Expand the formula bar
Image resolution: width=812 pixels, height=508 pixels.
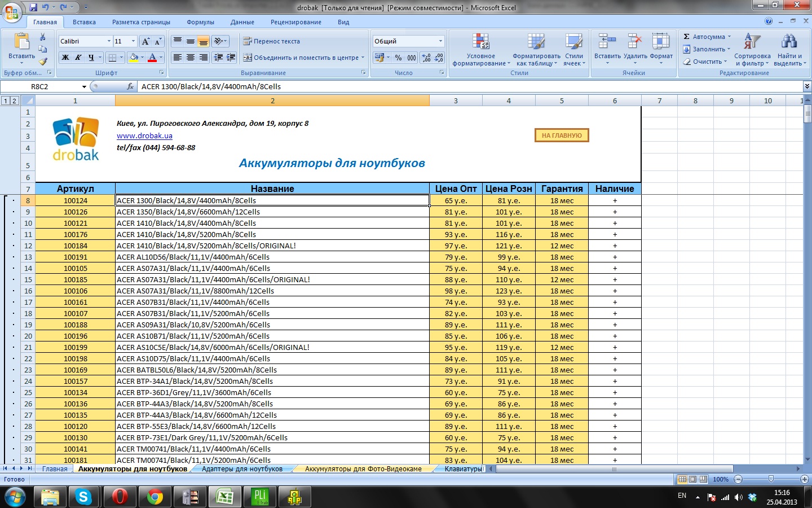pyautogui.click(x=807, y=86)
